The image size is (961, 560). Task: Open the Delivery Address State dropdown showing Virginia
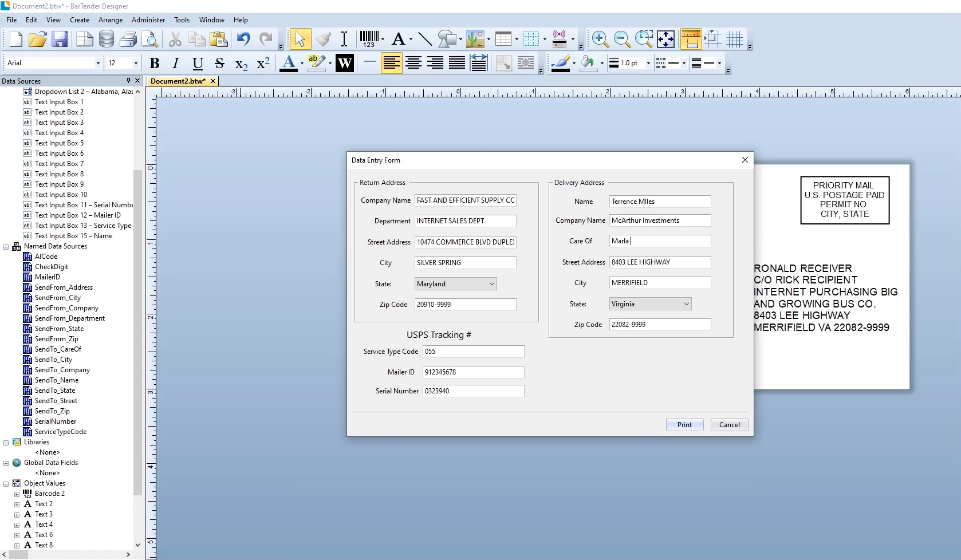(651, 304)
